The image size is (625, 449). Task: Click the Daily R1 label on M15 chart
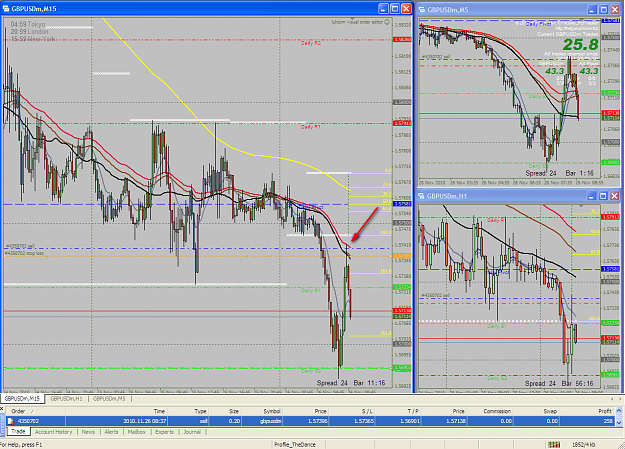(x=311, y=127)
